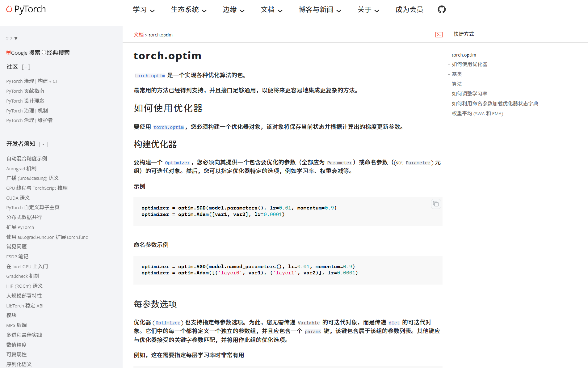Open PyTorch 治理 | 构建 + CI link
This screenshot has height=368, width=588.
31,81
